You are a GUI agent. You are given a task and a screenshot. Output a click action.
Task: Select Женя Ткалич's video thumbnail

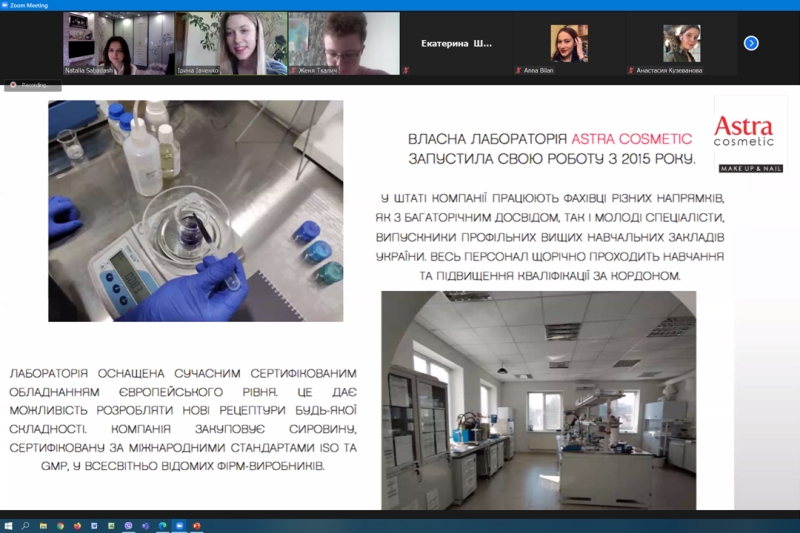[x=343, y=43]
